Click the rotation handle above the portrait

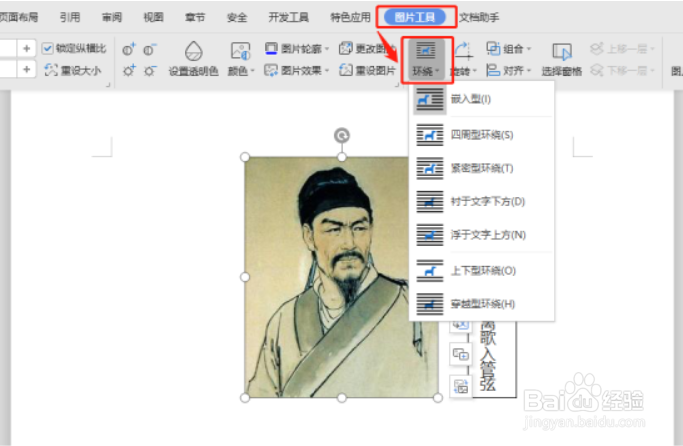point(342,135)
